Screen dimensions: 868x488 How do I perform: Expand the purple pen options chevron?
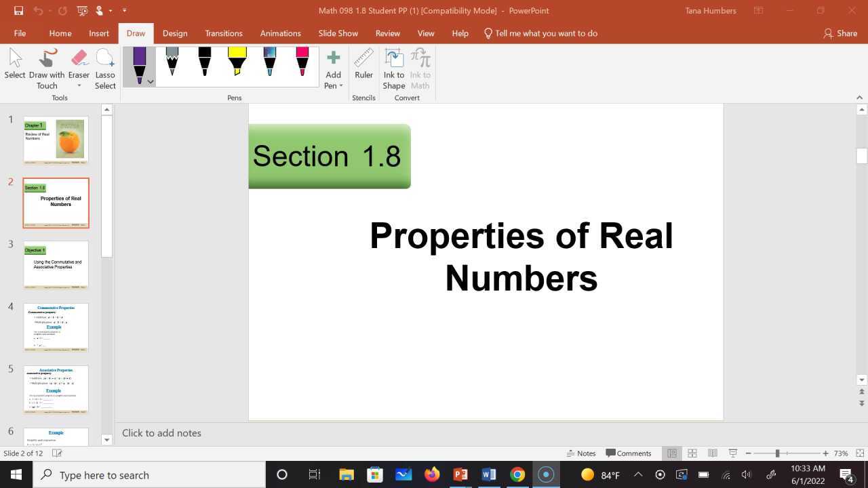click(x=150, y=81)
